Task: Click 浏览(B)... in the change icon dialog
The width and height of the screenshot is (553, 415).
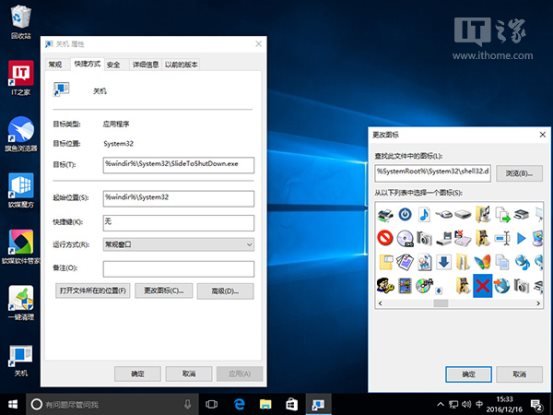Action: [x=519, y=173]
